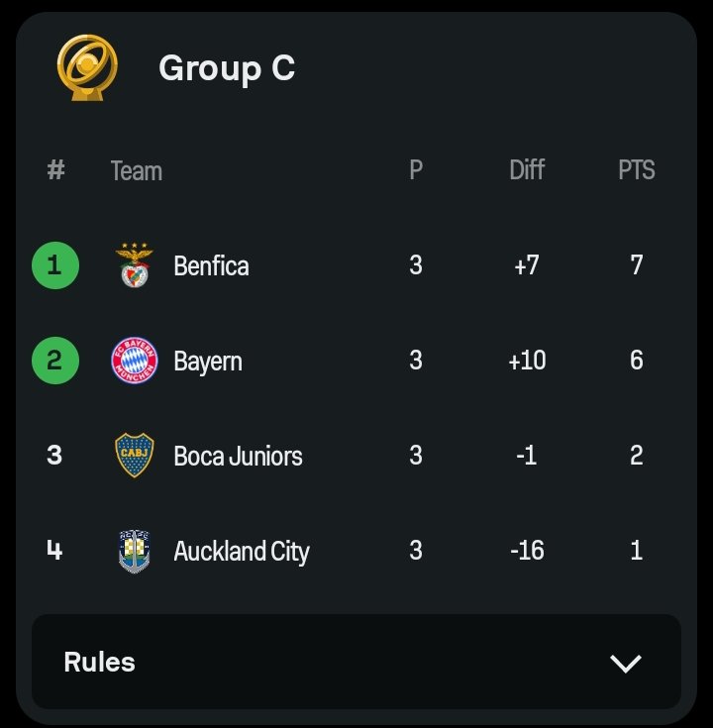Click the P column header
The width and height of the screenshot is (713, 728).
click(x=416, y=170)
